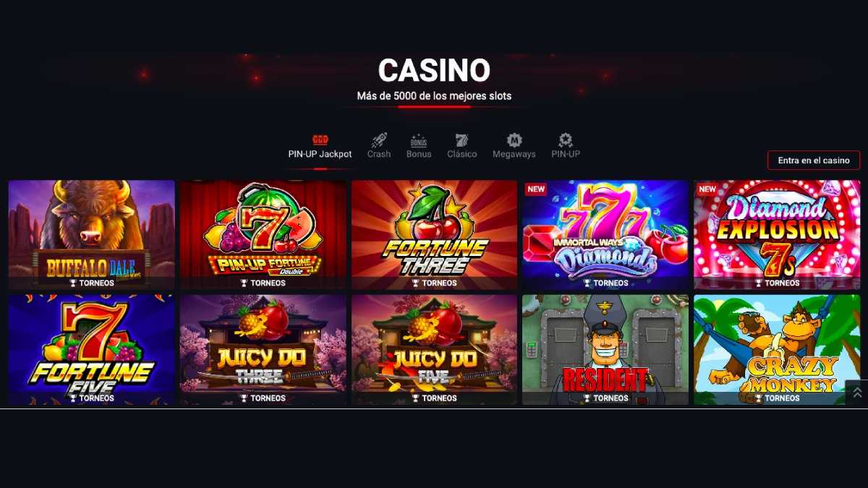Image resolution: width=868 pixels, height=488 pixels.
Task: Switch to the Megaways tab label
Action: (514, 154)
